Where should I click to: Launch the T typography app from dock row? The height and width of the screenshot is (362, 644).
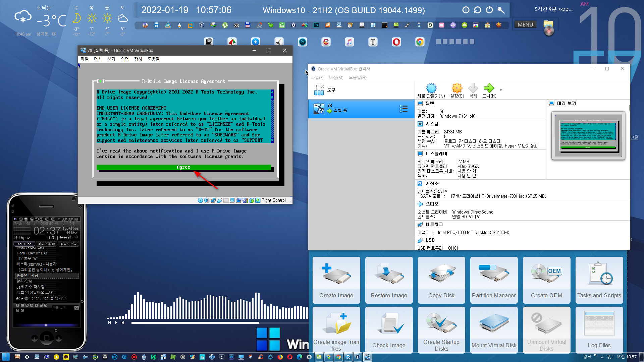click(x=373, y=42)
